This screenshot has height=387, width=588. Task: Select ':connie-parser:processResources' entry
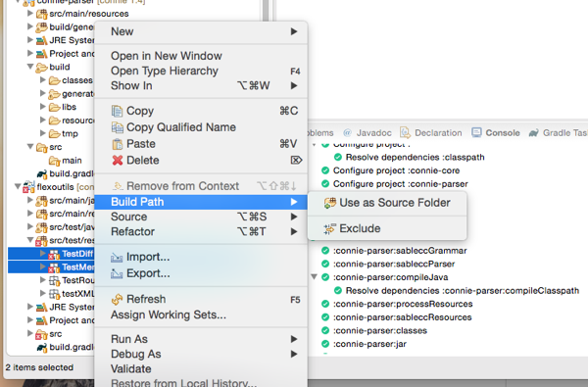pos(403,304)
